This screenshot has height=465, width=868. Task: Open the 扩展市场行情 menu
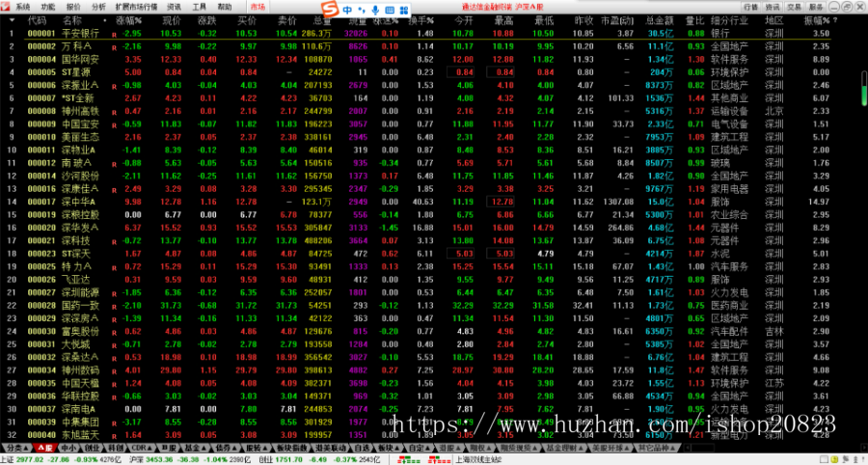[136, 7]
